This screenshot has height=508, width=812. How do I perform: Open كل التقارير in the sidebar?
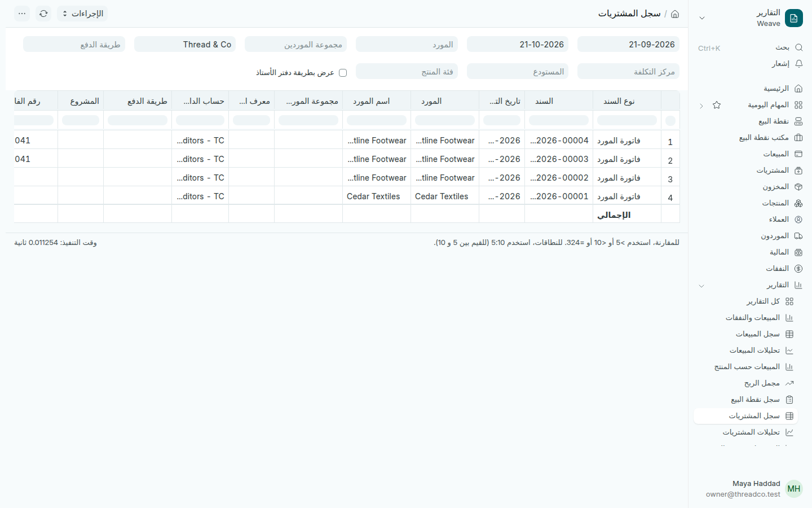point(745,301)
